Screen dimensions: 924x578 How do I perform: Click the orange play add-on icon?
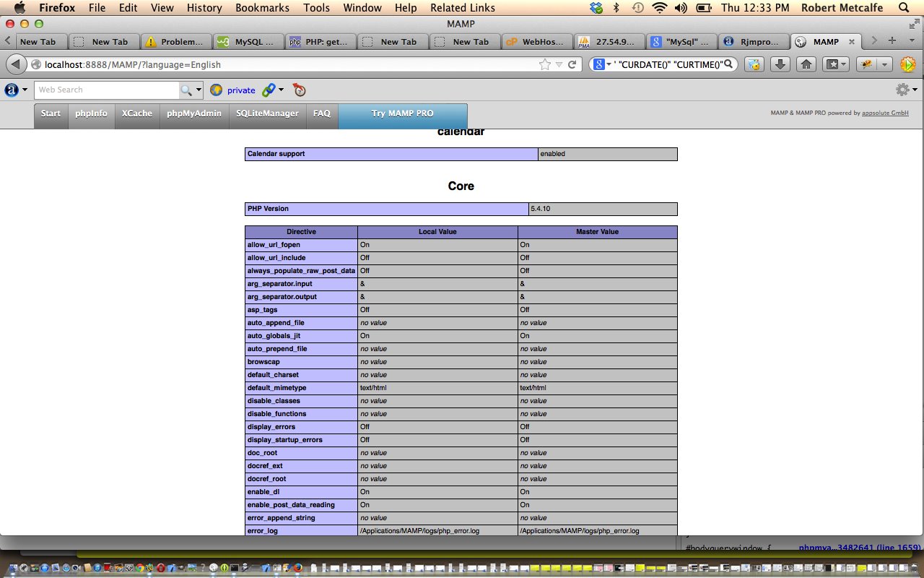tap(908, 64)
